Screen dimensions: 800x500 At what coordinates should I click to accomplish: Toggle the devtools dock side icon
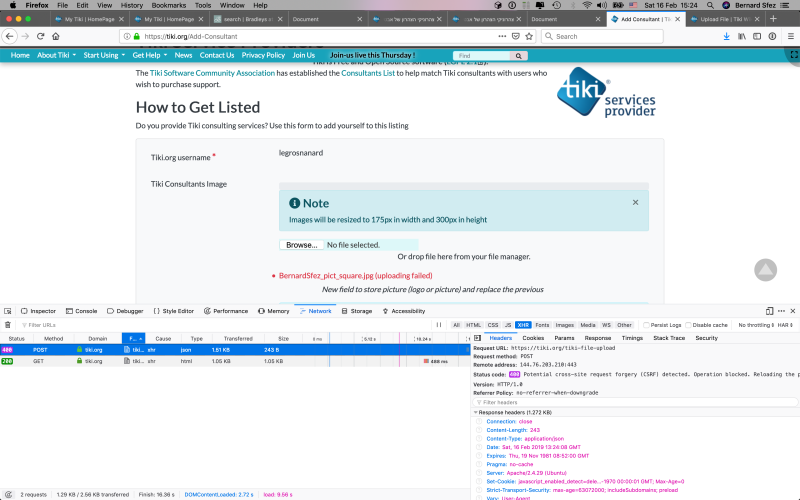[x=769, y=311]
